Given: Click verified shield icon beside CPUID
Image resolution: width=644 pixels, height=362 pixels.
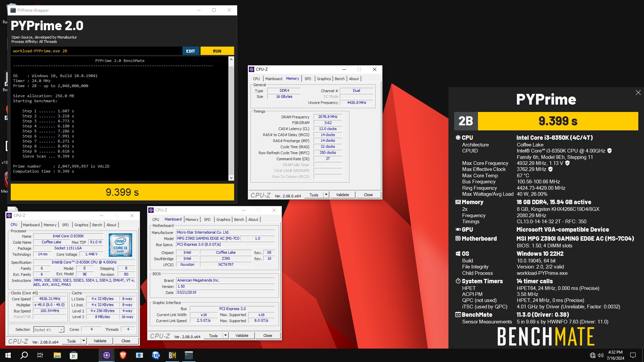Looking at the screenshot, I should point(609,151).
